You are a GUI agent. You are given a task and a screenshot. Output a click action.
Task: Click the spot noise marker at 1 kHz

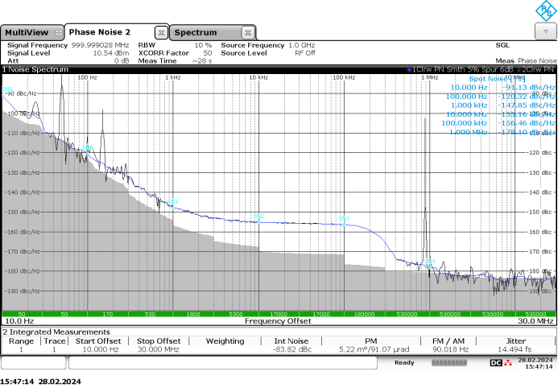coord(172,202)
